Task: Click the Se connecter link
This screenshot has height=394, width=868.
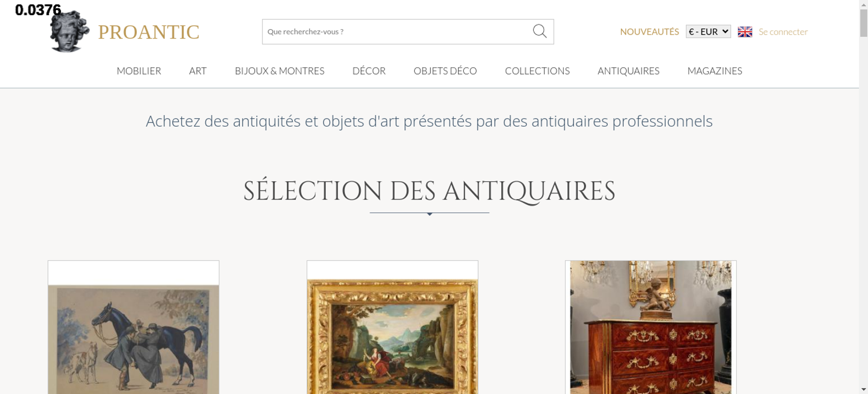Action: [783, 32]
